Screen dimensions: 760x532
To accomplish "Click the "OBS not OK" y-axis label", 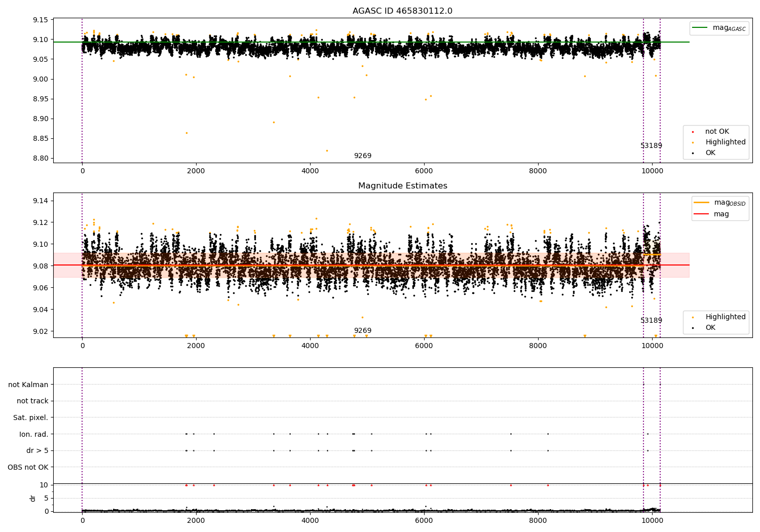I will 28,467.
